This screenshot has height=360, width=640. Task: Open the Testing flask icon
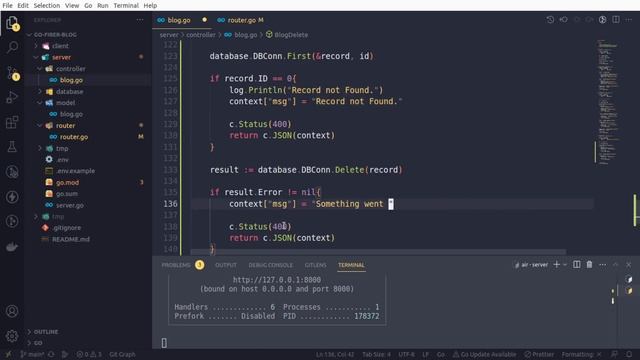pos(12,147)
